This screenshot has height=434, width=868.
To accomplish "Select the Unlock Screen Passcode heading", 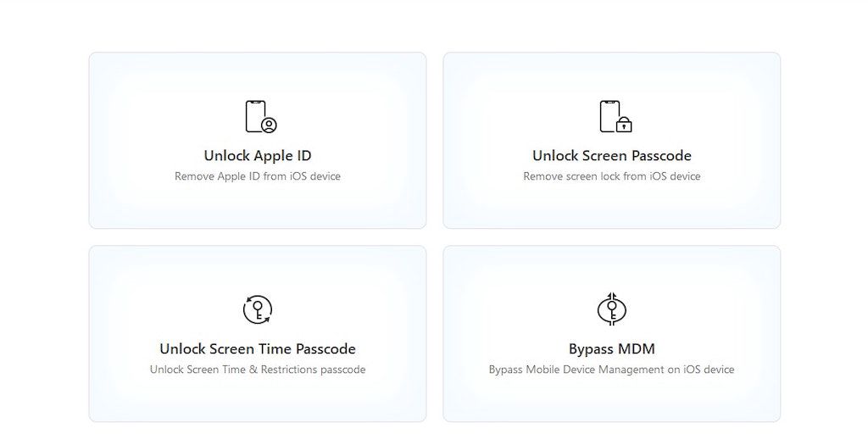I will (x=611, y=156).
